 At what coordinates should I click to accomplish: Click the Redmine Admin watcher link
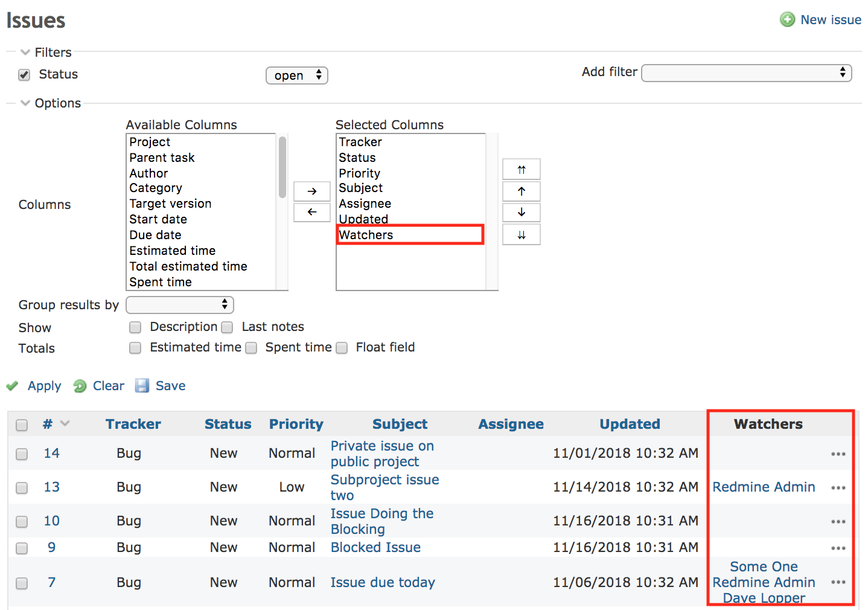point(764,487)
